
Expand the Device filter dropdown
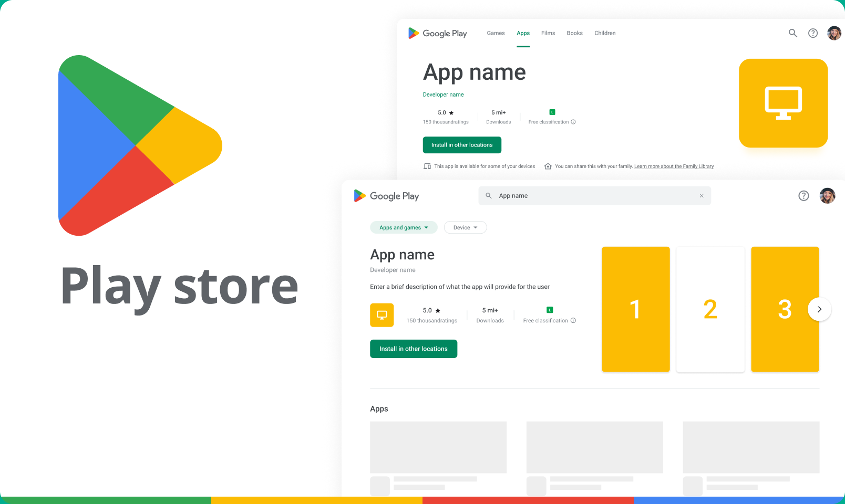[465, 227]
